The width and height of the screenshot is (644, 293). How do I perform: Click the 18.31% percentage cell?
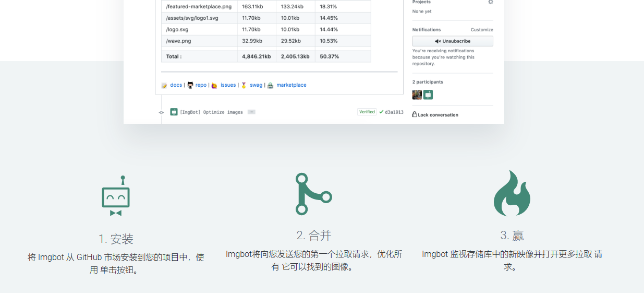pyautogui.click(x=343, y=7)
